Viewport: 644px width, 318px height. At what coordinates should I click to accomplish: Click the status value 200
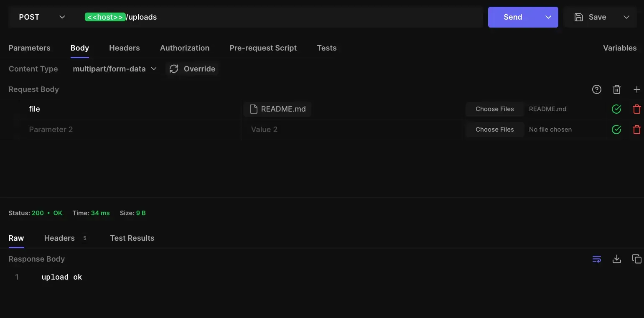tap(38, 213)
